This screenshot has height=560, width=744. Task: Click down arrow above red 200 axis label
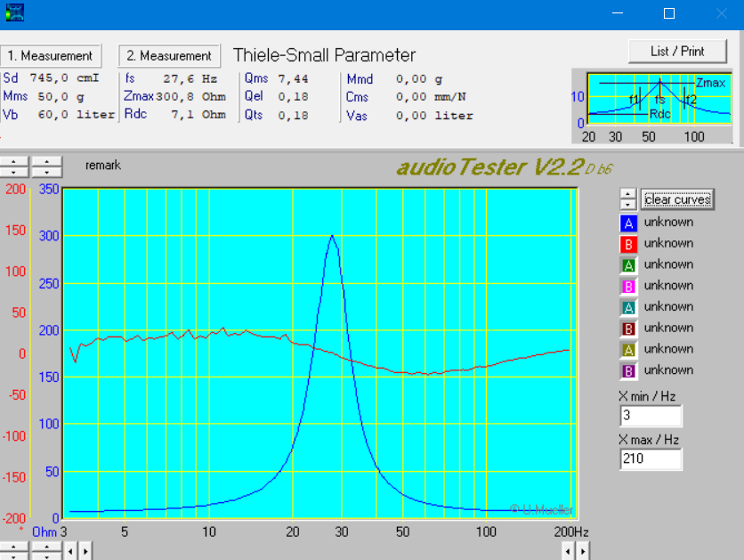click(13, 172)
